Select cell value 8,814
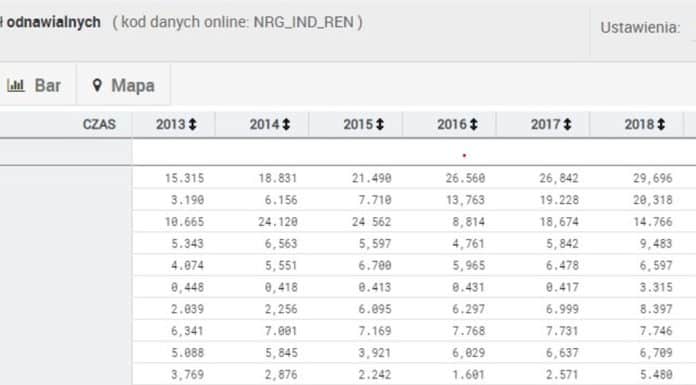 (469, 222)
